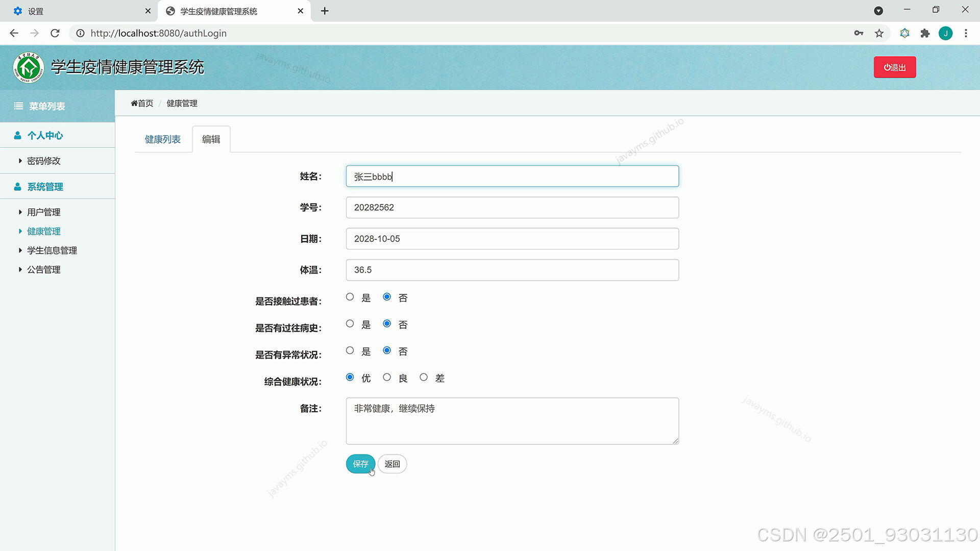Open the tab search dropdown arrow in title bar
Viewport: 980px width, 551px height.
(x=878, y=11)
